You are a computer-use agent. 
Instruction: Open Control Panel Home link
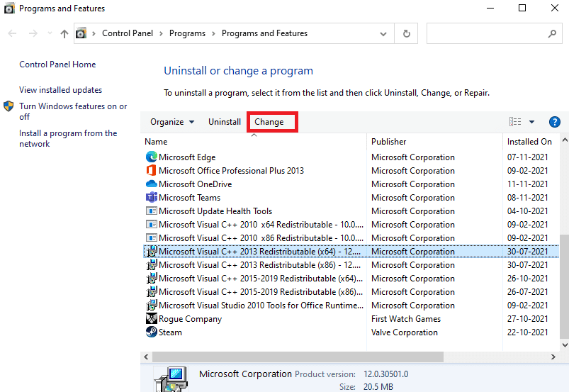pos(57,65)
